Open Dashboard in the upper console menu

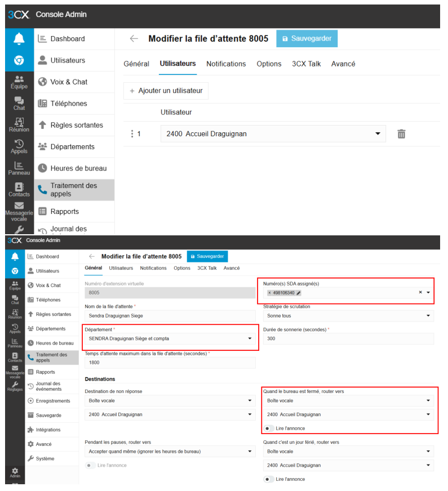tap(74, 39)
